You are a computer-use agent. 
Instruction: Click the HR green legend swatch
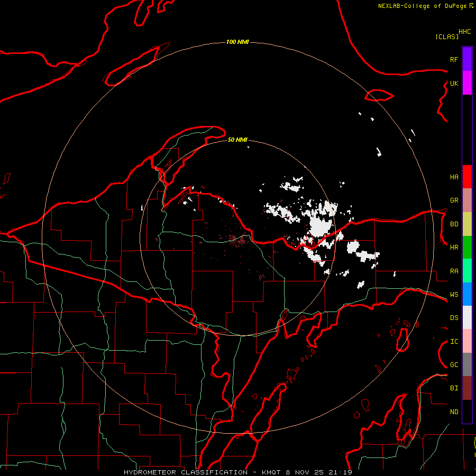tap(467, 248)
